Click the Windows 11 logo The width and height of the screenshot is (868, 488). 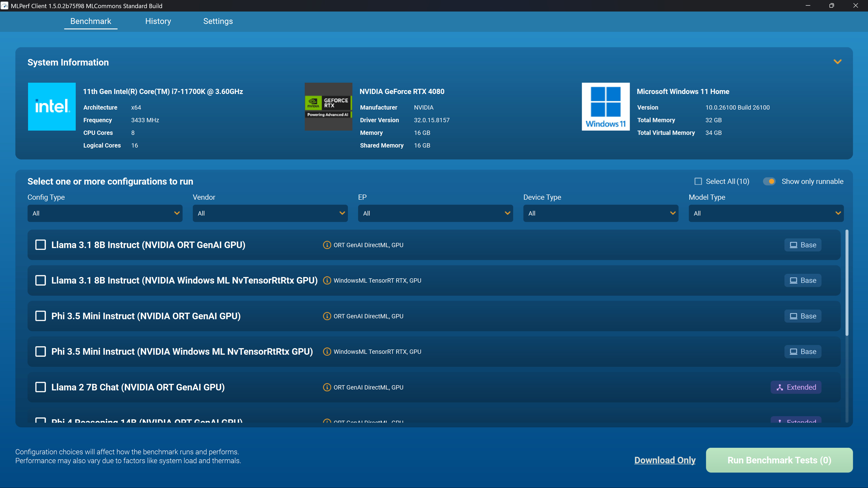tap(606, 106)
